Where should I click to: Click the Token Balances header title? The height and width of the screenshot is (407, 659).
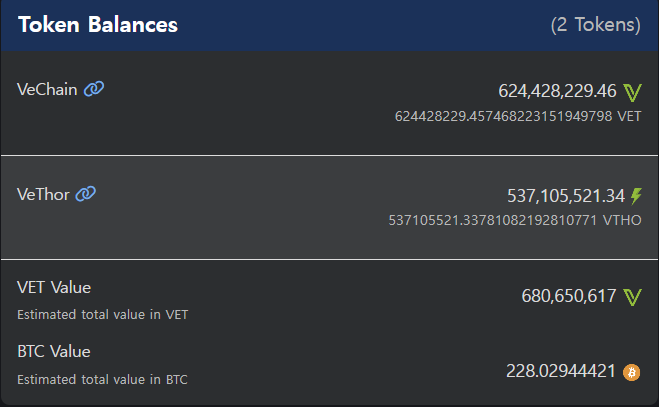coord(98,24)
